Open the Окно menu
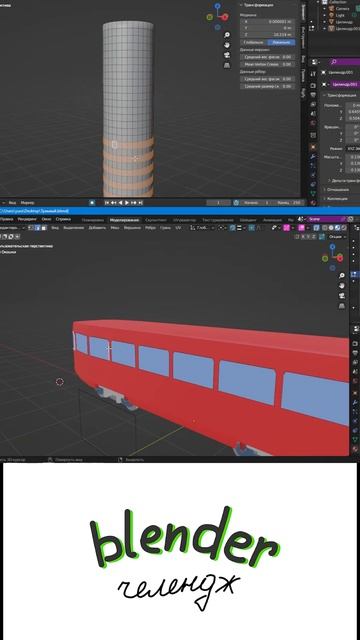The height and width of the screenshot is (640, 360). 46,219
